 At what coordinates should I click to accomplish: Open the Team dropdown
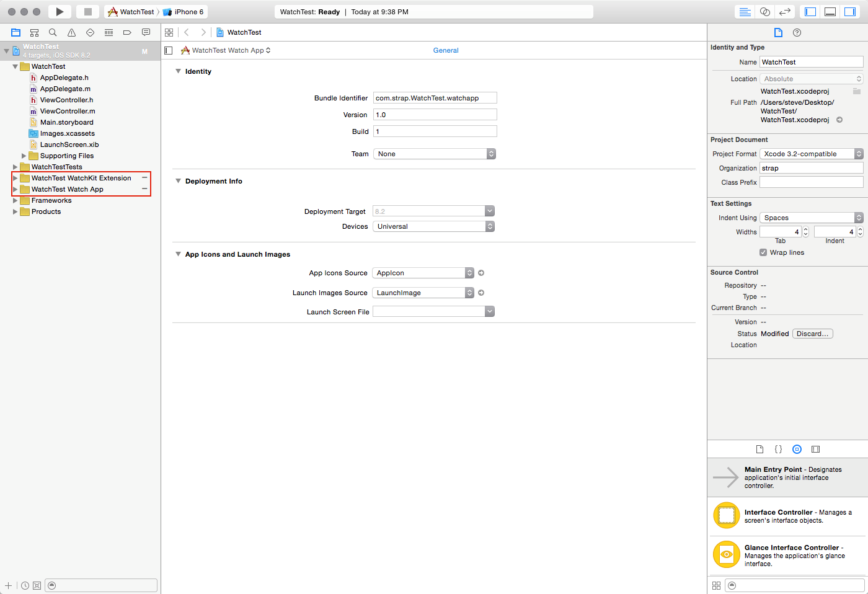[435, 154]
